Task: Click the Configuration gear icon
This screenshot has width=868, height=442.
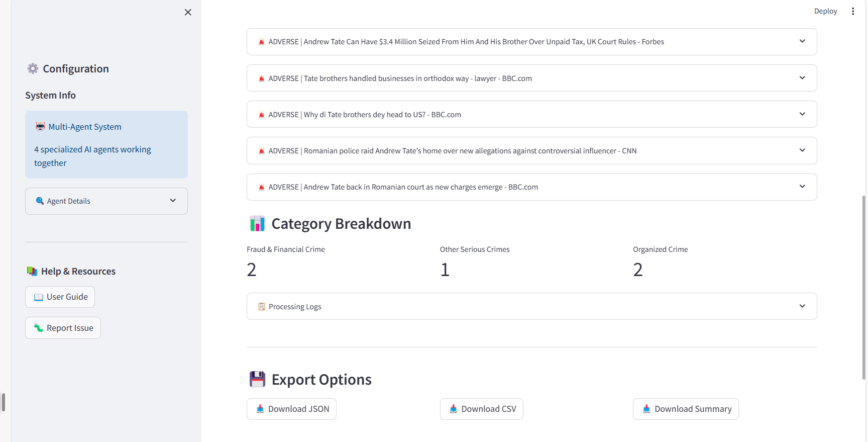Action: click(x=33, y=69)
